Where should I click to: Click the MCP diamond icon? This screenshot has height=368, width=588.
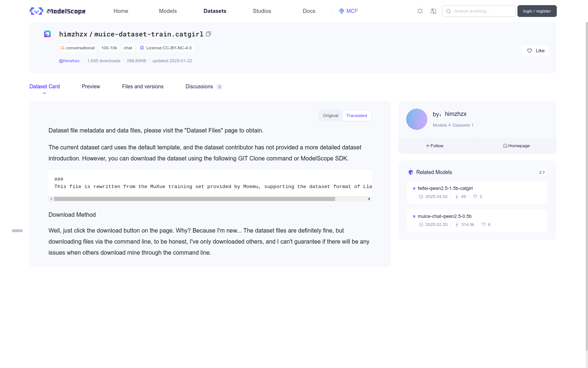pyautogui.click(x=341, y=11)
